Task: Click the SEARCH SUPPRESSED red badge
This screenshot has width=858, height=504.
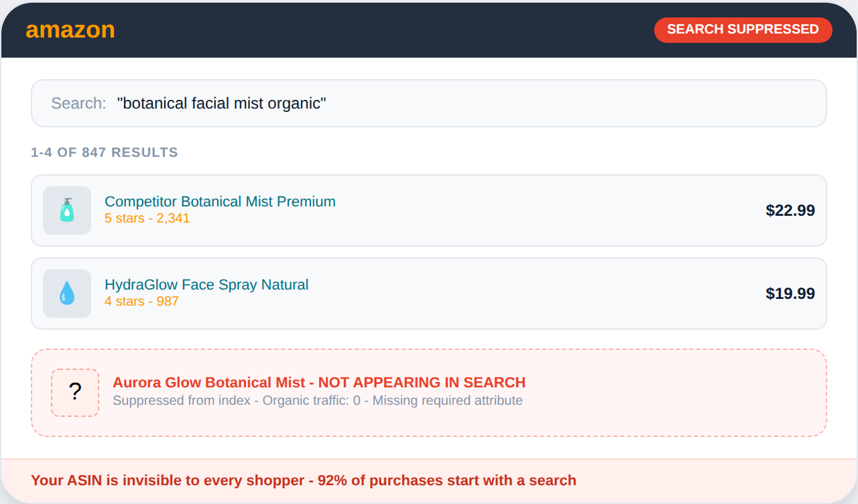Action: pyautogui.click(x=743, y=29)
